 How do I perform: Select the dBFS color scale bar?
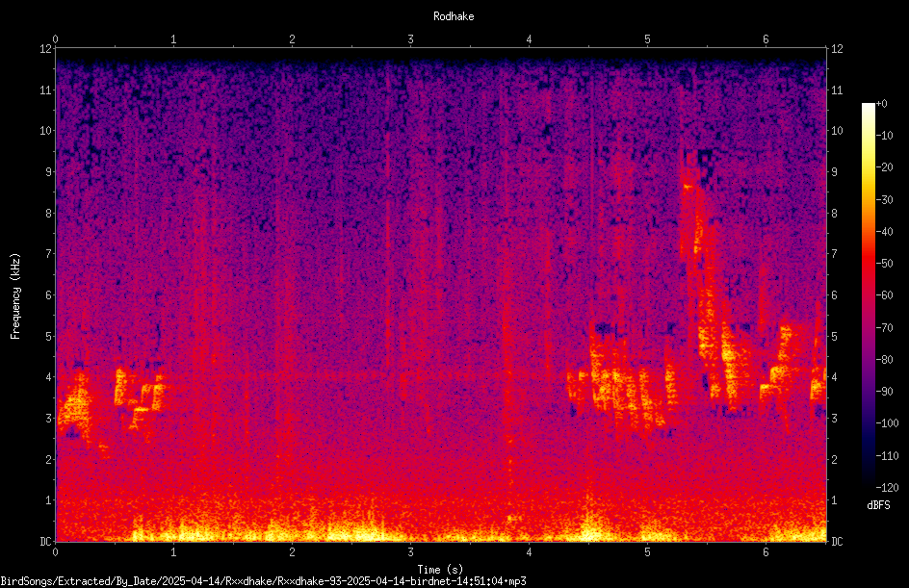tap(868, 294)
